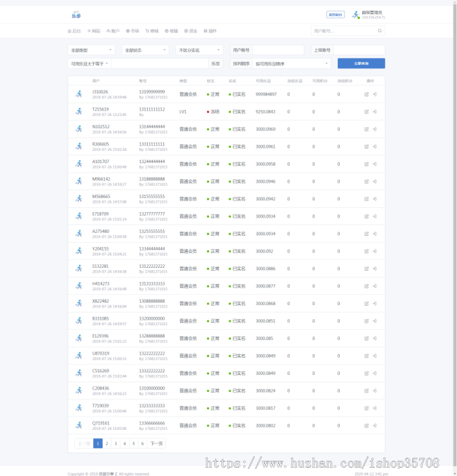The height and width of the screenshot is (476, 457).
Task: Click the login-as icon for user T215619
Action: click(x=374, y=112)
